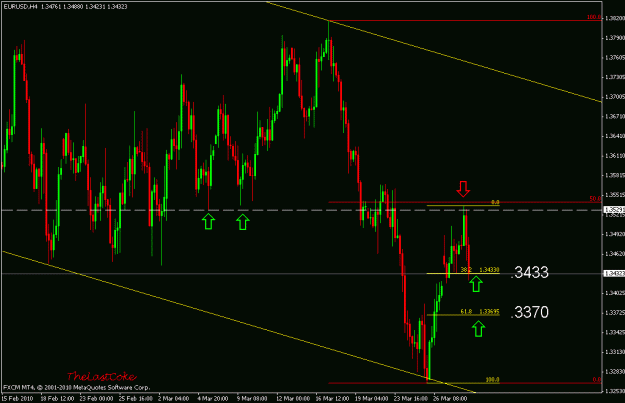Screen dimensions: 625x403
Task: Click the 1.3462 price scale value
Action: [615, 254]
